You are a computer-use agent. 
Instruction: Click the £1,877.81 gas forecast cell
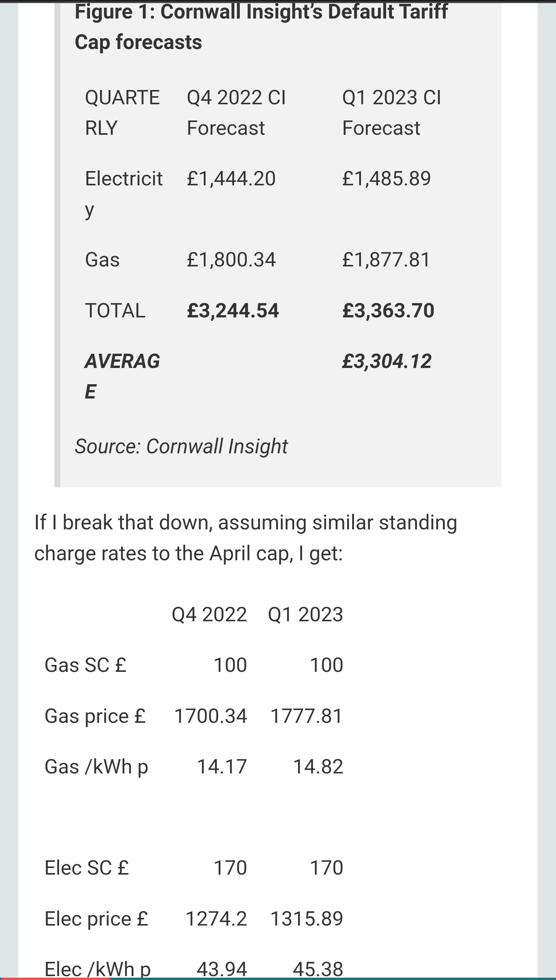click(x=386, y=259)
